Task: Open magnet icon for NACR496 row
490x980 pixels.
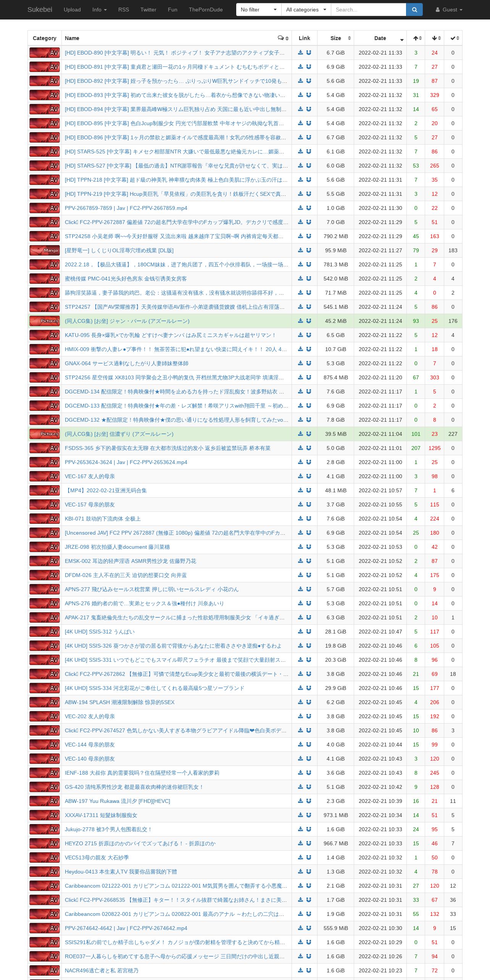Action: [309, 970]
